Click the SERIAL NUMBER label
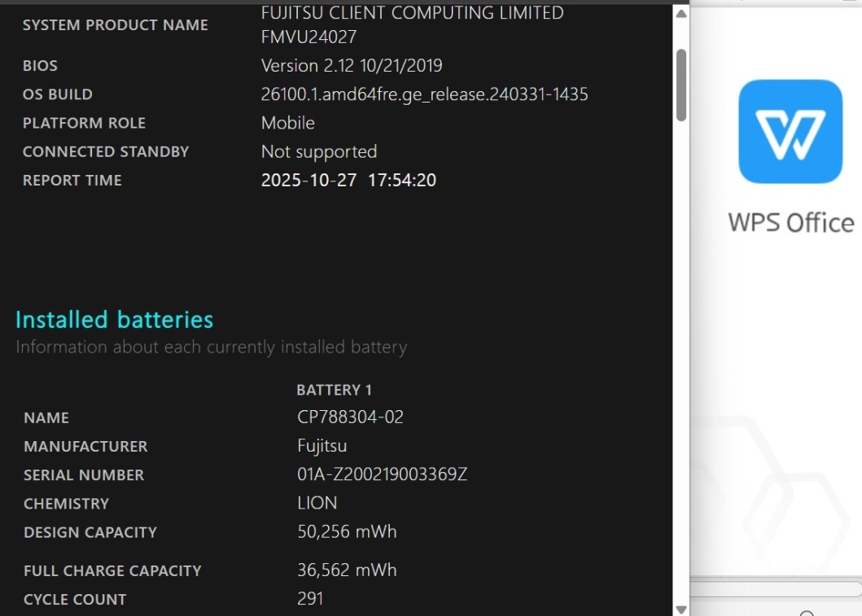This screenshot has width=862, height=616. click(84, 475)
